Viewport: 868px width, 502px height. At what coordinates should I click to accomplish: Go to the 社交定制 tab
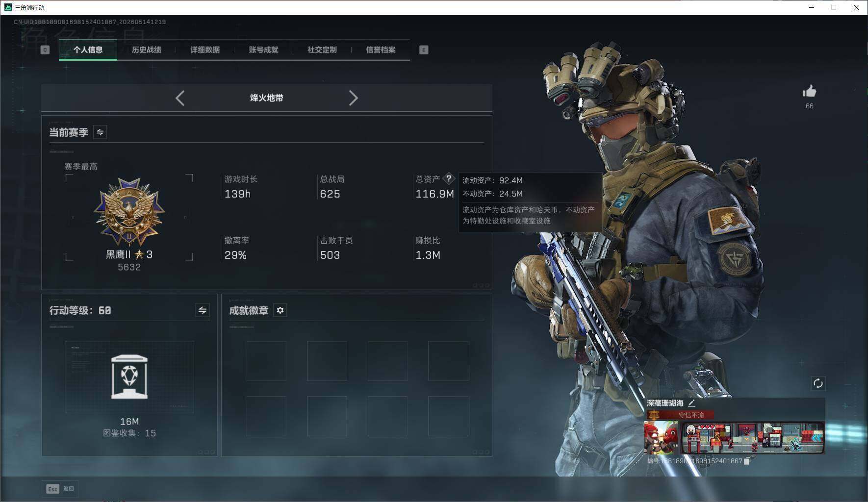tap(322, 50)
